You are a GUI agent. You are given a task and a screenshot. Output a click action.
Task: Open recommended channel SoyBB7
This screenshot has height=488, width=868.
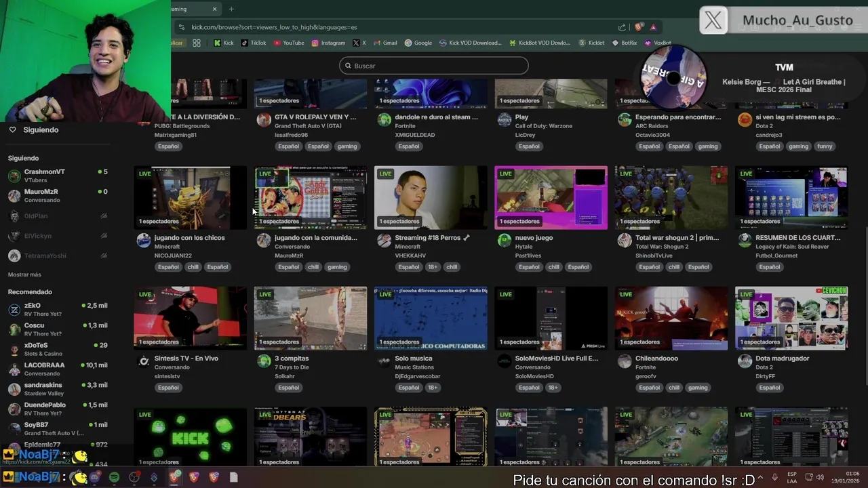[58, 428]
